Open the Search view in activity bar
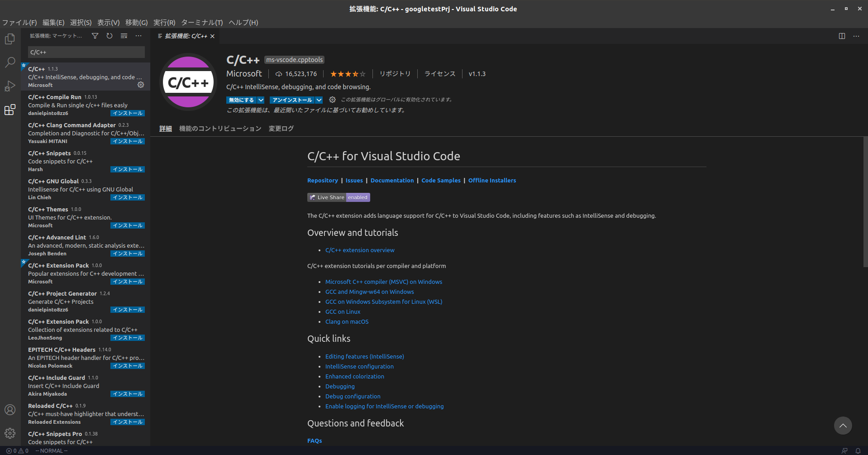Viewport: 868px width, 455px height. click(10, 62)
